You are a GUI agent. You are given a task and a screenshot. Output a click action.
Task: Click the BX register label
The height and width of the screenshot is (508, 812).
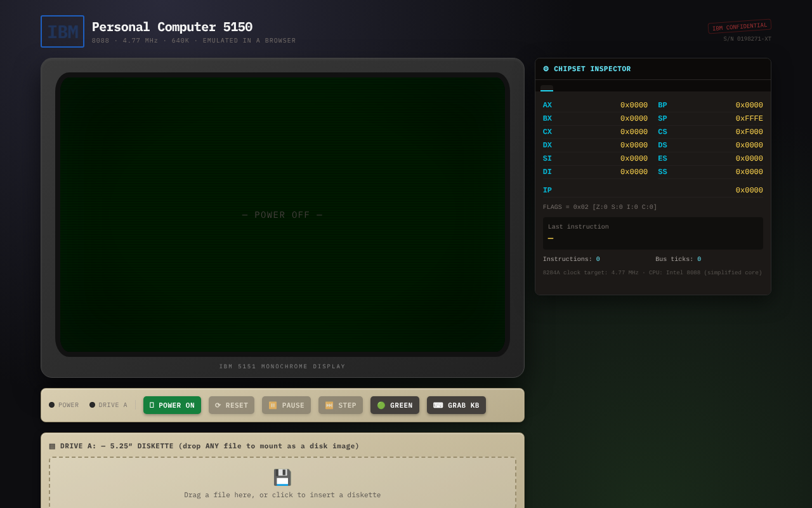coord(547,119)
